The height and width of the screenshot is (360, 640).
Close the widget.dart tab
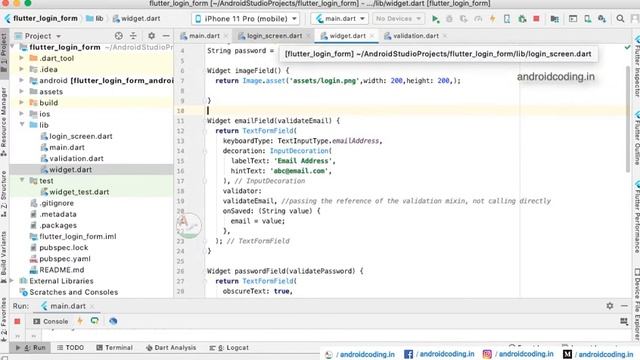pos(372,36)
